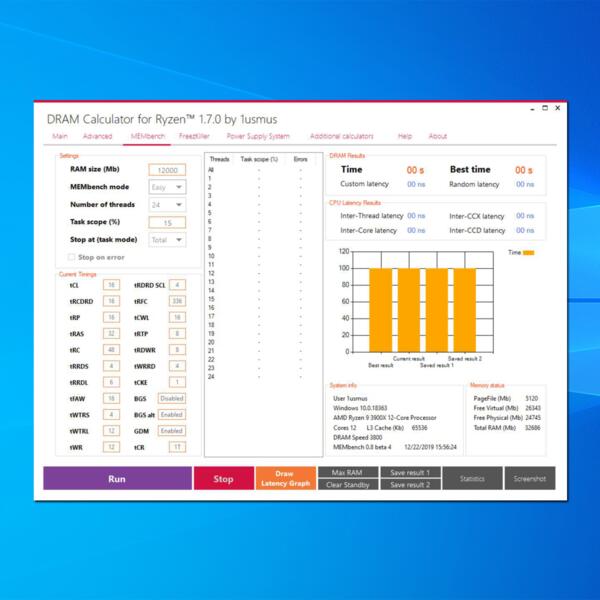Viewport: 600px width, 600px height.
Task: Click the tRDRD SCL value field
Action: tap(177, 285)
